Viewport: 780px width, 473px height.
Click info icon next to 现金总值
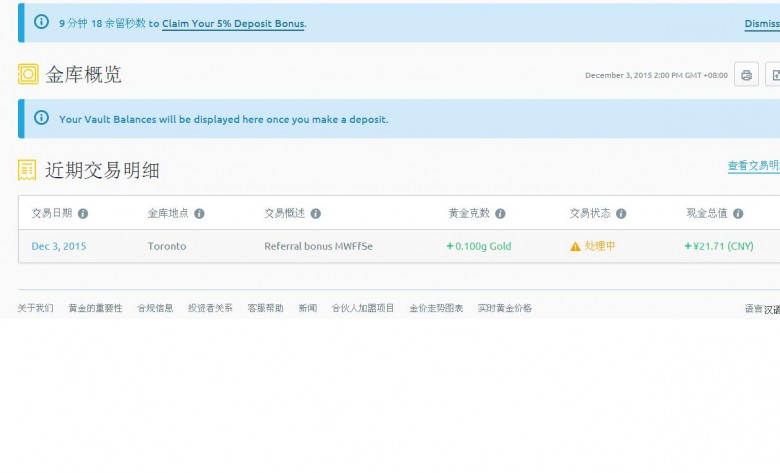pos(738,214)
